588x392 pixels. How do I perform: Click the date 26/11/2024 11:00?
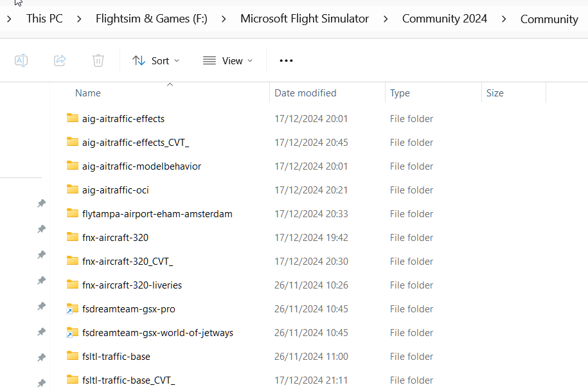pyautogui.click(x=311, y=357)
